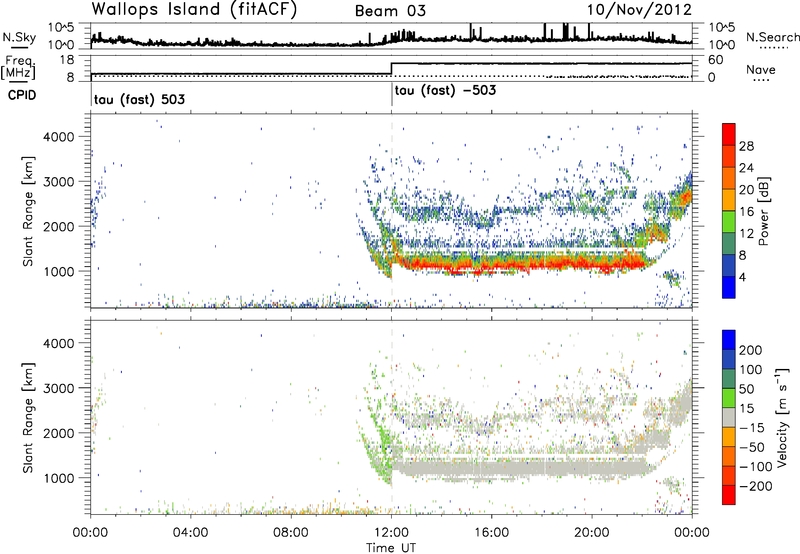Viewport: 800px width, 554px height.
Task: Click the 'Power [dB]' color bar label
Action: tap(764, 211)
